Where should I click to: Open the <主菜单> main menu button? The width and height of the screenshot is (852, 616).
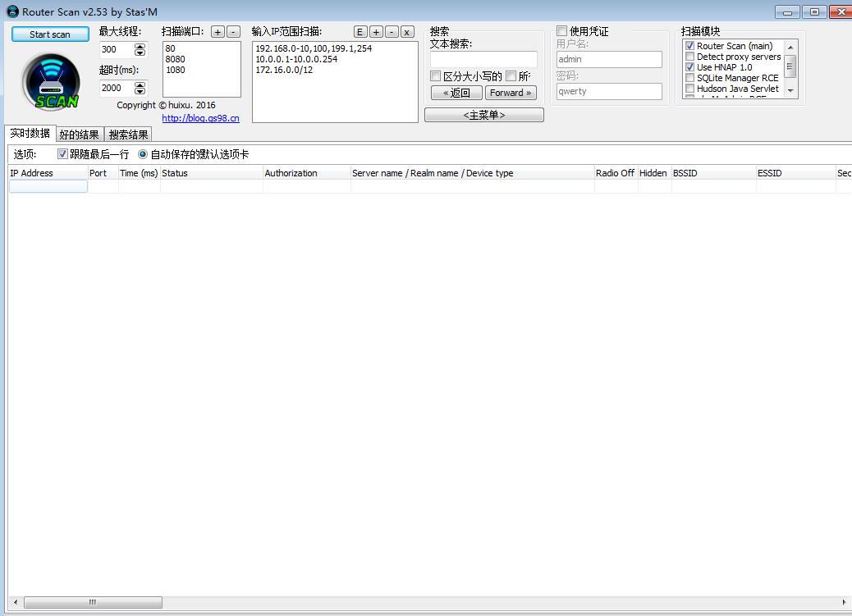[x=484, y=115]
